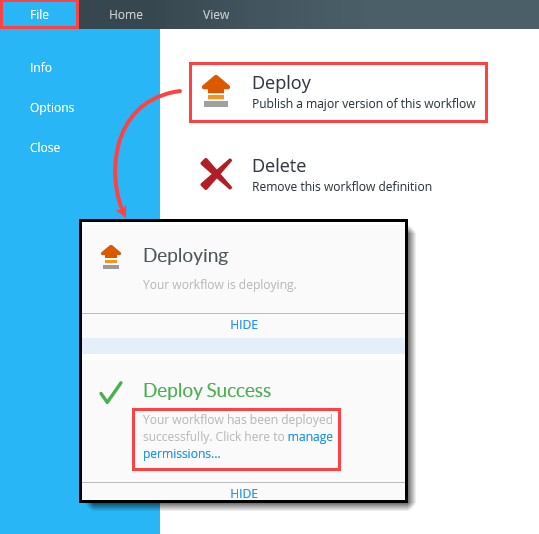
Task: Hide the Deploy Success notification
Action: [244, 493]
